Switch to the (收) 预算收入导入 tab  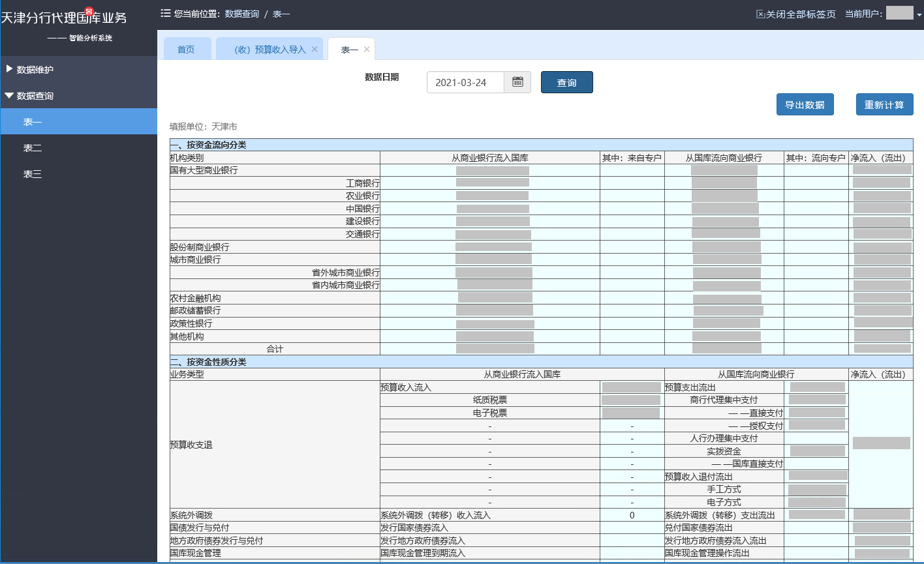click(x=269, y=49)
